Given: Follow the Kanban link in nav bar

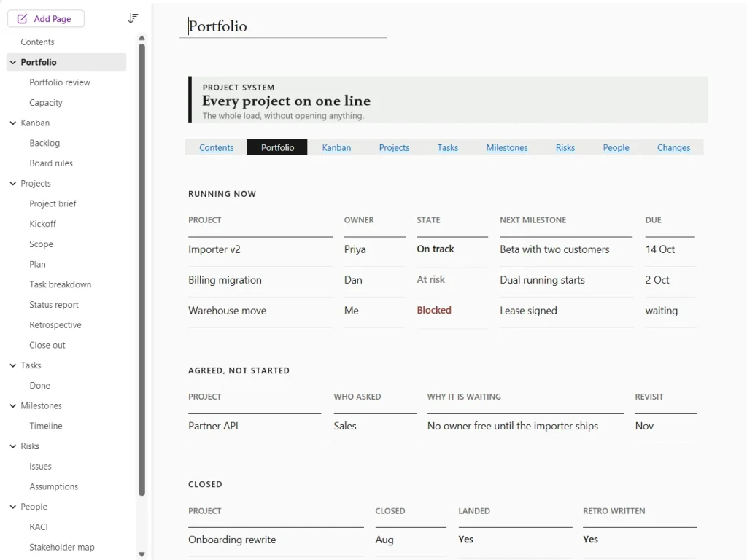Looking at the screenshot, I should click(x=336, y=147).
